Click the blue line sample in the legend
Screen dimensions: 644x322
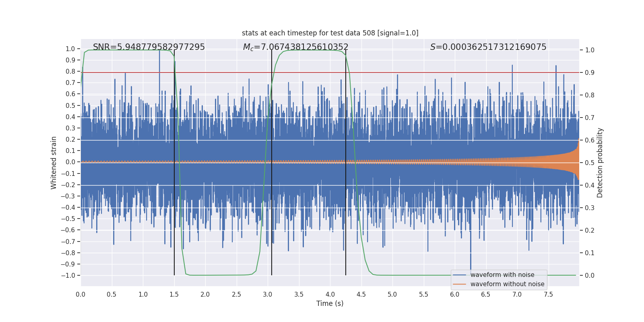(x=459, y=275)
